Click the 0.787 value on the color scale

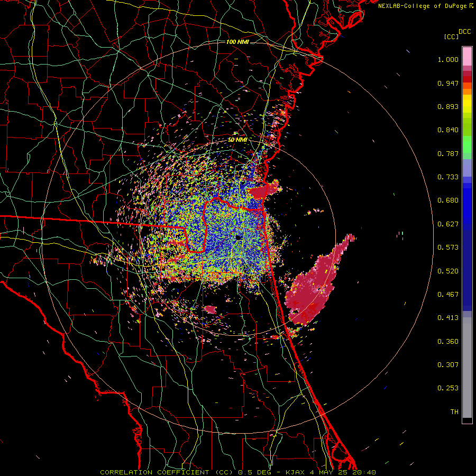pyautogui.click(x=448, y=153)
